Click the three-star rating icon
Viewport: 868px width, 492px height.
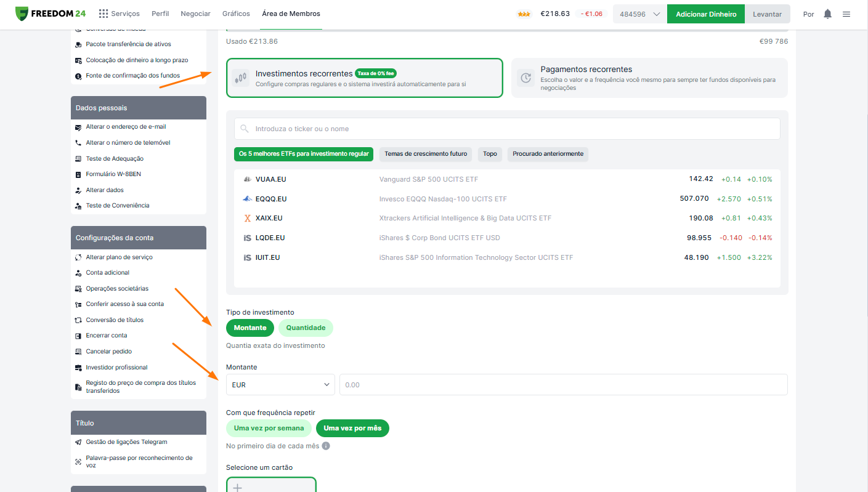(x=524, y=14)
